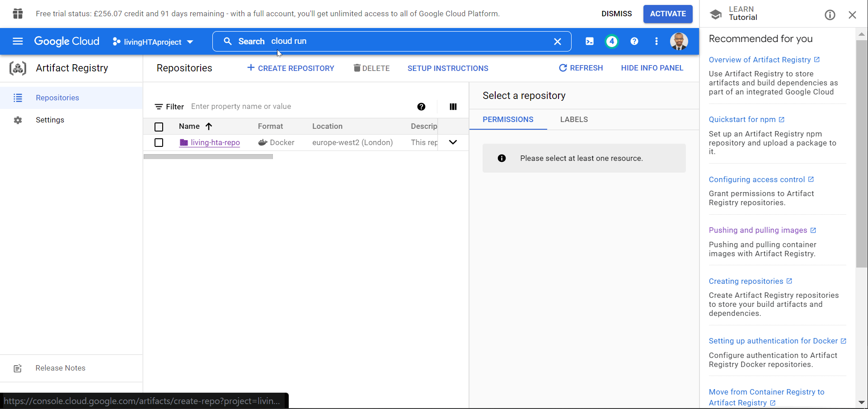Open the info icon beside LEARN Tutorial
The height and width of the screenshot is (409, 868).
click(830, 15)
